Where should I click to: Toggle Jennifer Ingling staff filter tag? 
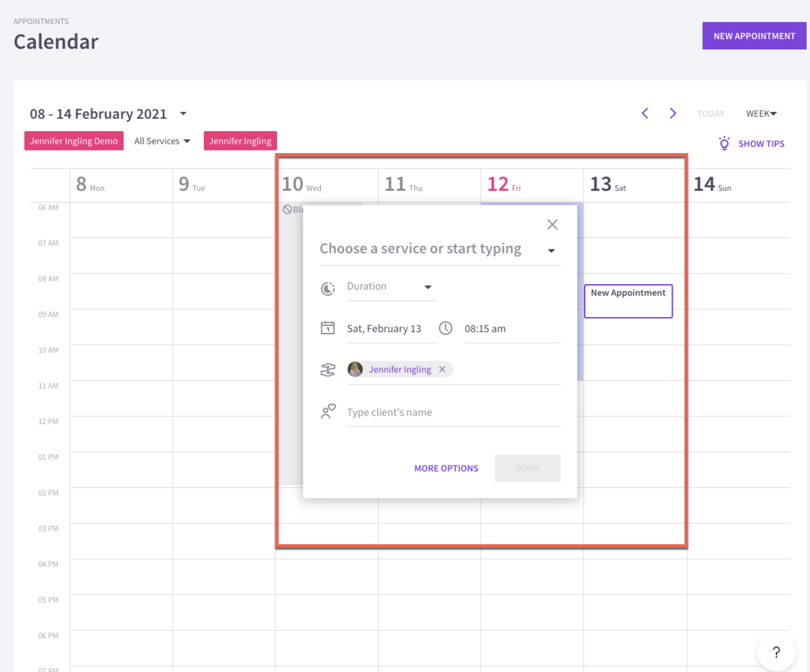240,141
